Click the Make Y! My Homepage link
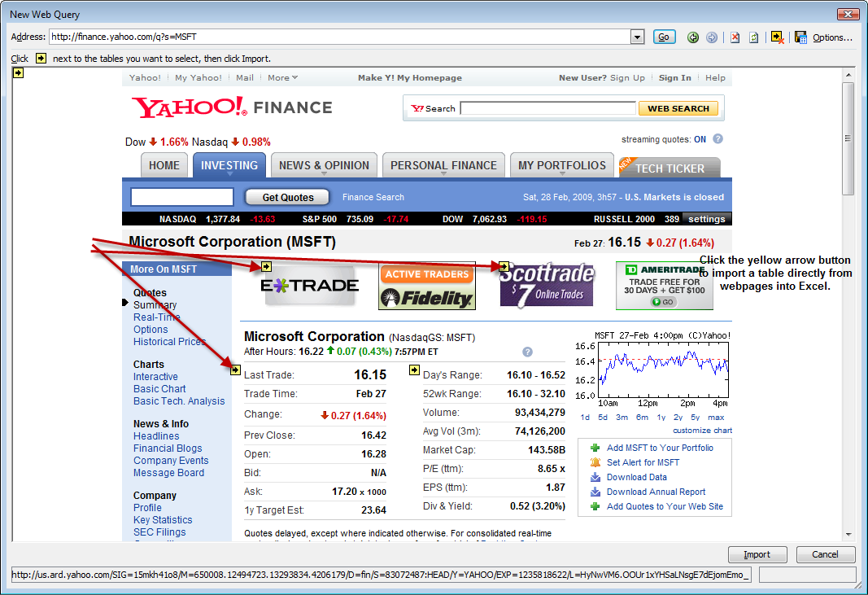This screenshot has width=868, height=595. click(x=410, y=77)
